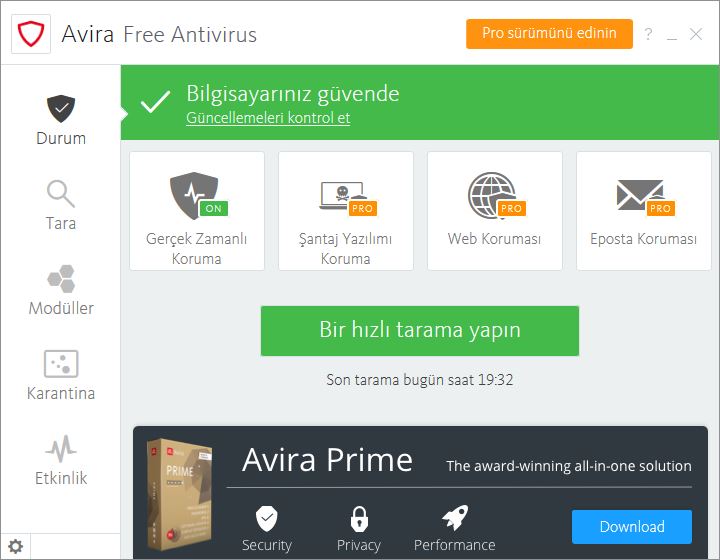Open the Karantina quarantine icon

61,364
